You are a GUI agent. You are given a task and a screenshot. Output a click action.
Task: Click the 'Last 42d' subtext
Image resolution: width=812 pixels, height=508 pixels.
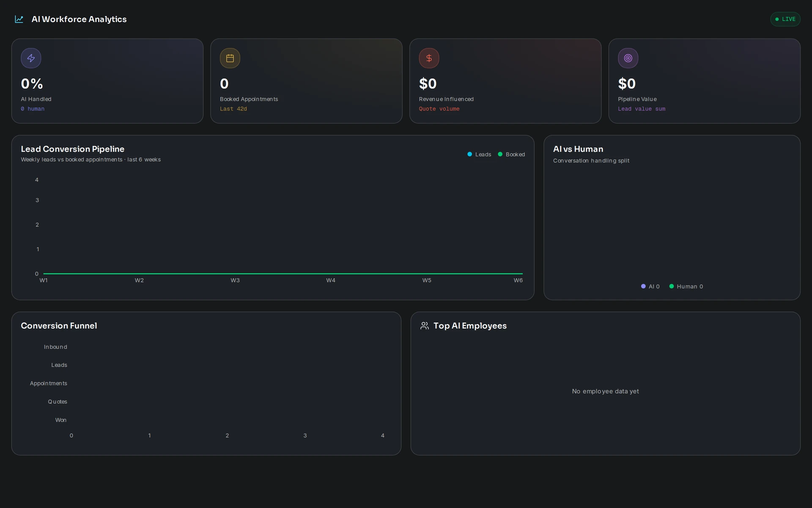coord(233,109)
